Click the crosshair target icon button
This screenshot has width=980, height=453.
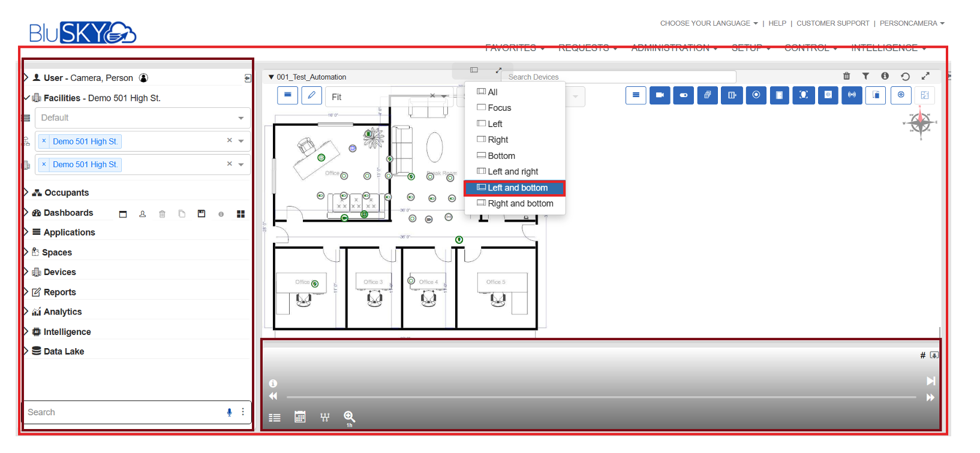pos(901,95)
